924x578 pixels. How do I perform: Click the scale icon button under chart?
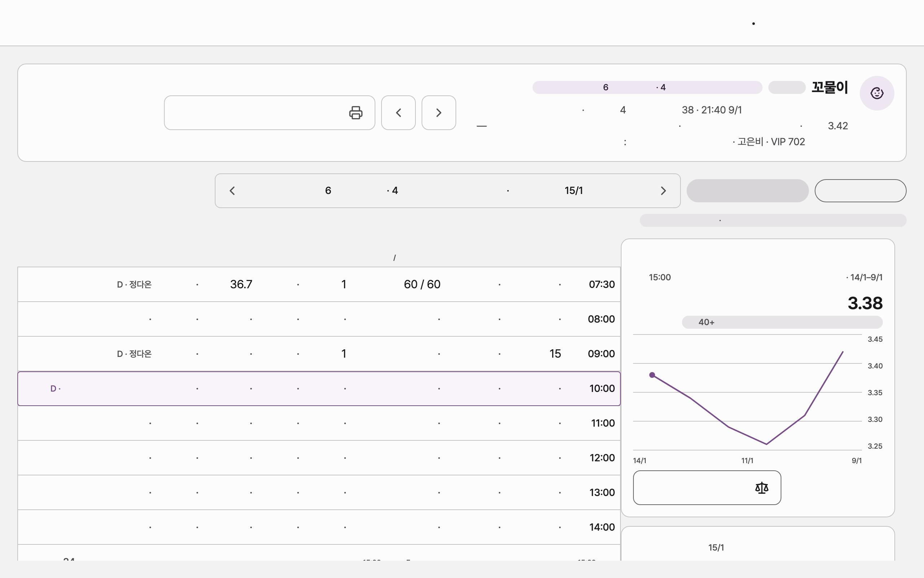(x=707, y=488)
